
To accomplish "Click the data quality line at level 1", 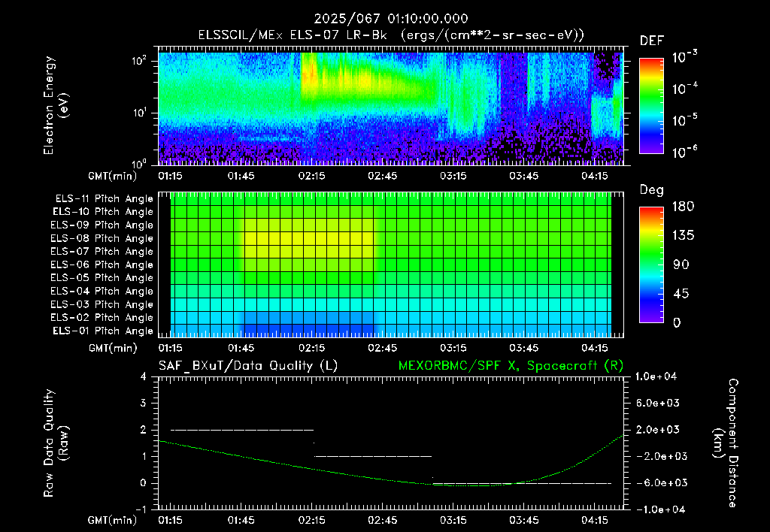I will (x=373, y=456).
